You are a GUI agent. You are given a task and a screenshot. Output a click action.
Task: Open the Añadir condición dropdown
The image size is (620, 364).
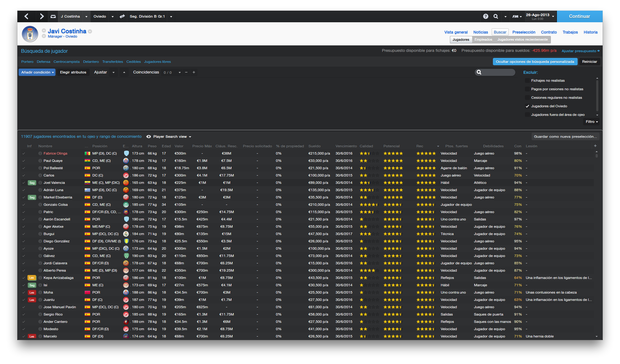click(37, 72)
